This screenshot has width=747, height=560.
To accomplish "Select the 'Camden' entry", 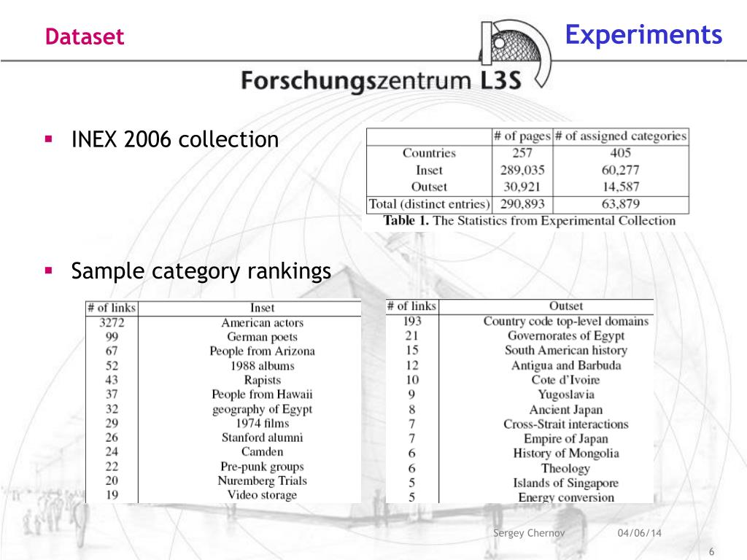I will [262, 451].
